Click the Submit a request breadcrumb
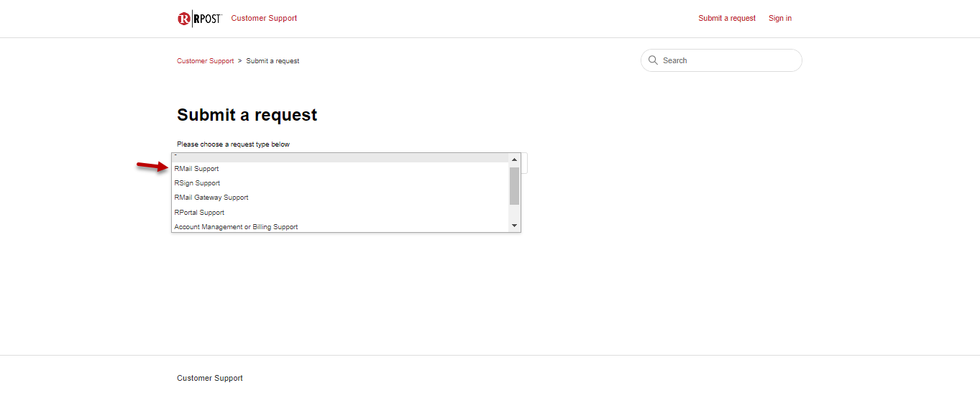 coord(273,61)
